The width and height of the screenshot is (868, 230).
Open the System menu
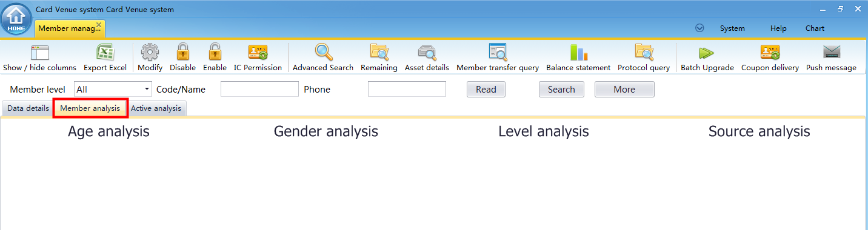coord(732,28)
